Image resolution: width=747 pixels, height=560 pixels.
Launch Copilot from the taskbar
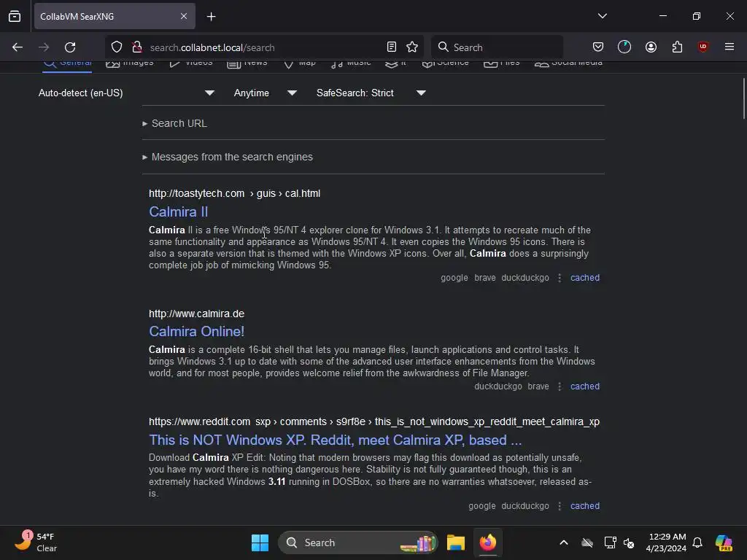[x=724, y=542]
